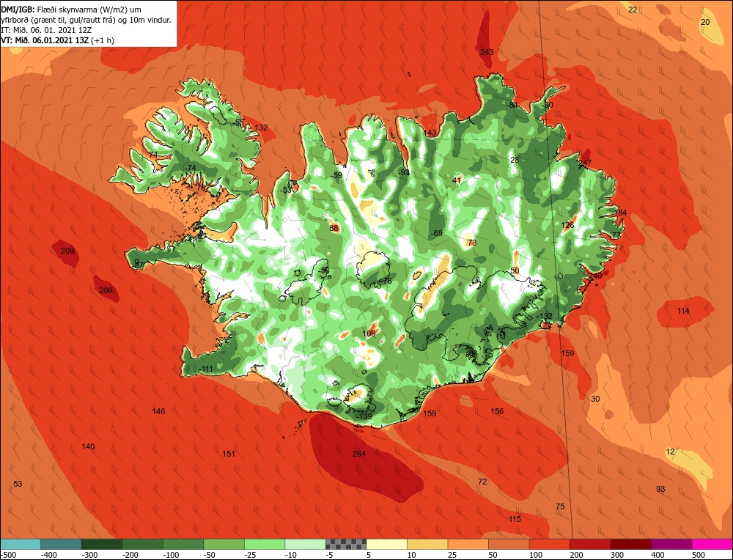This screenshot has height=560, width=733.
Task: Select the map value '143' on the north coast
Action: (x=430, y=133)
